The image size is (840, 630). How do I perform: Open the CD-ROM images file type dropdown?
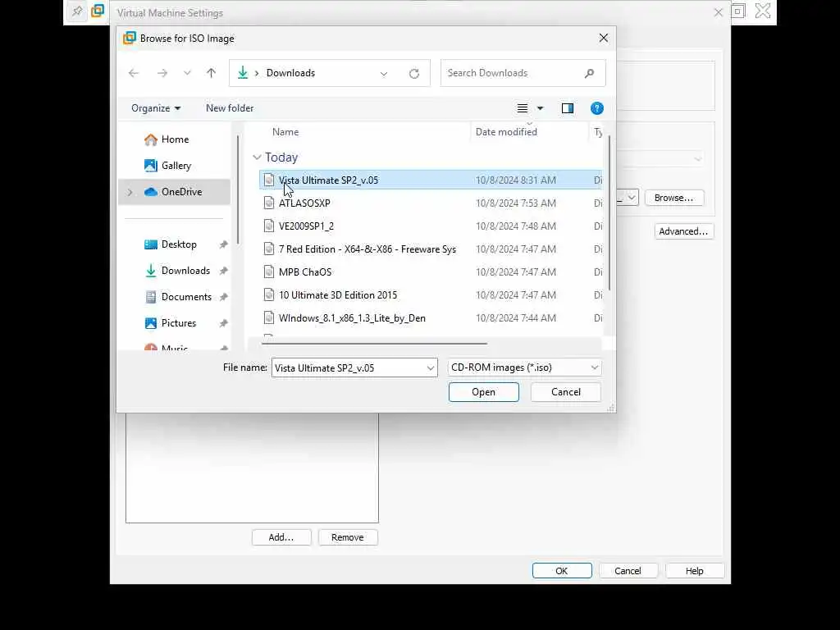point(524,367)
